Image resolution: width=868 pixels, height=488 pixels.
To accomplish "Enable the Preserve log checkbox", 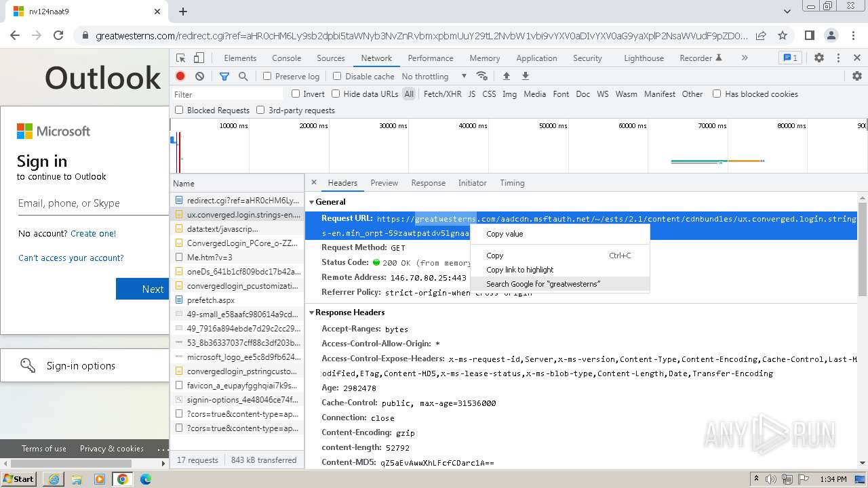I will point(267,77).
